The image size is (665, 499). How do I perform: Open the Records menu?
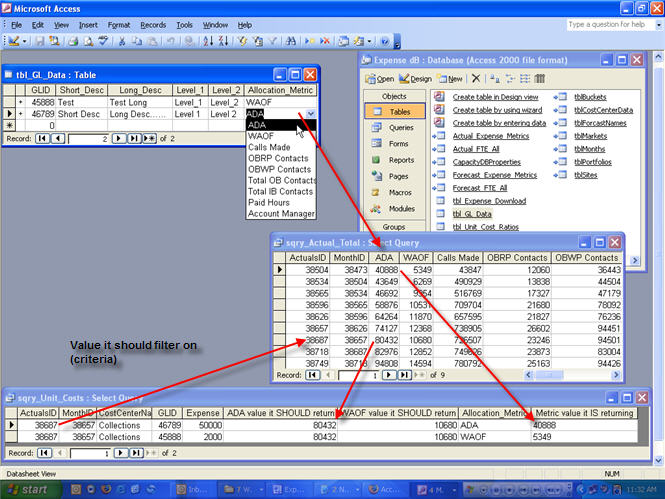point(153,24)
